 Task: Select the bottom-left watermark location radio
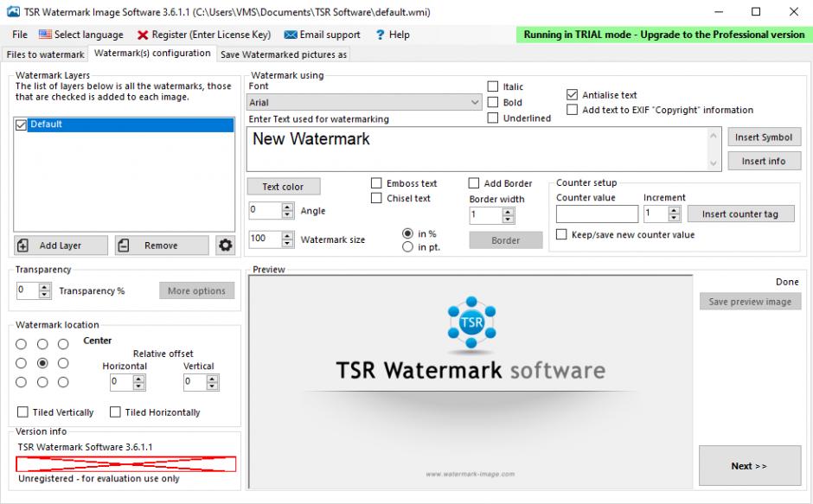(22, 383)
